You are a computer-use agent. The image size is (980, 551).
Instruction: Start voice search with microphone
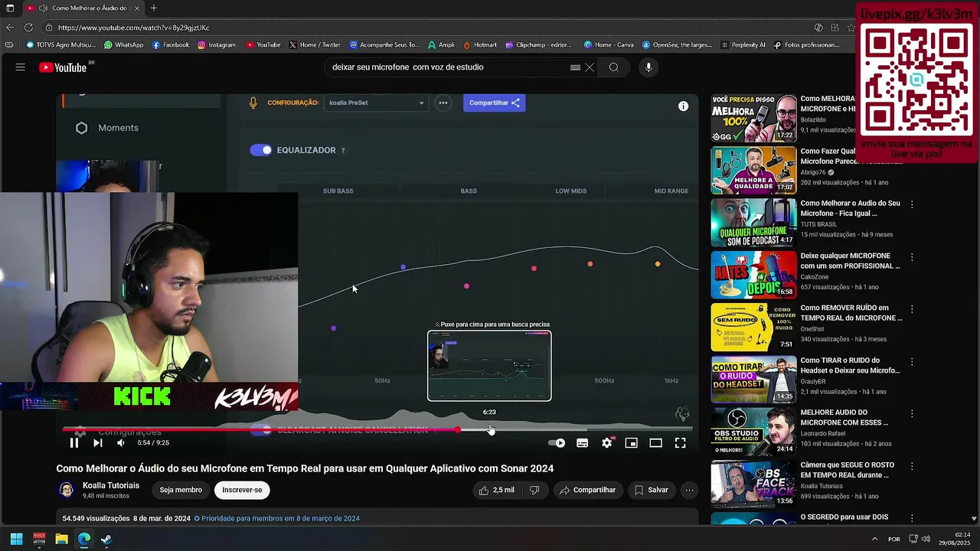648,67
